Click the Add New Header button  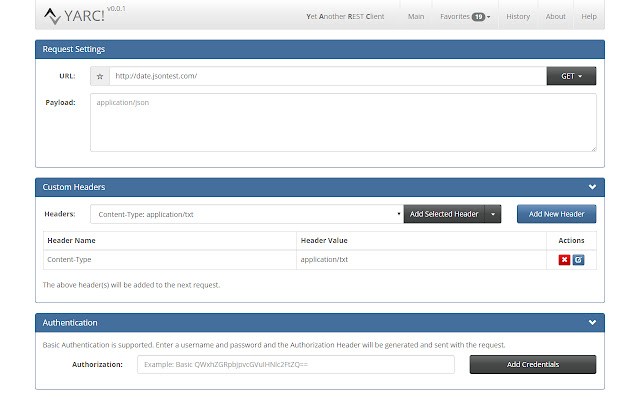click(x=556, y=214)
